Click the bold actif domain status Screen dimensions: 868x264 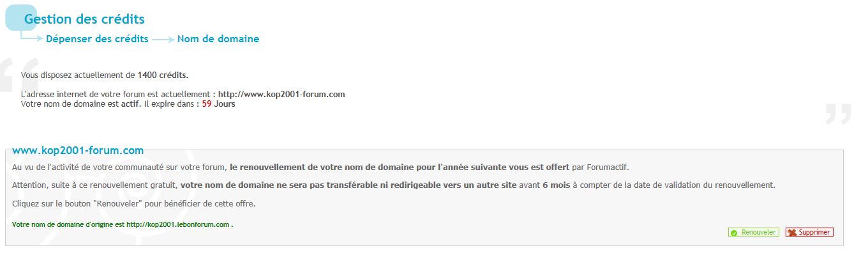coord(130,104)
